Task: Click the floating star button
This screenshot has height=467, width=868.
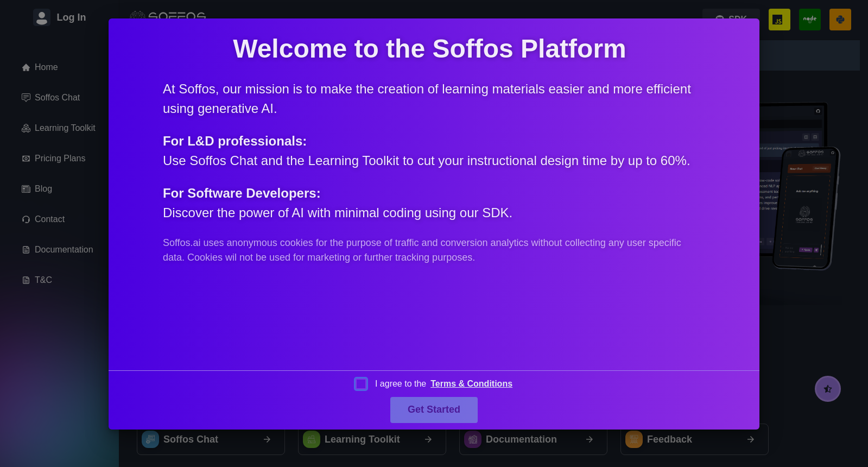Action: tap(827, 389)
